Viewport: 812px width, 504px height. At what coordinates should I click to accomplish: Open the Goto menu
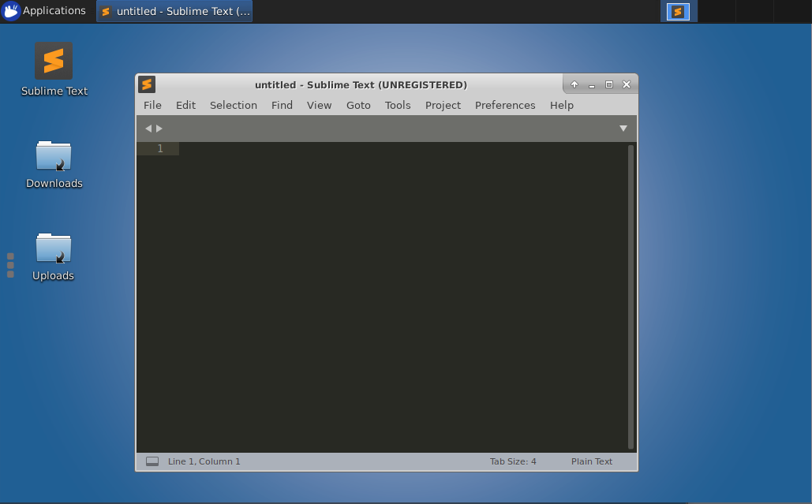click(x=358, y=105)
